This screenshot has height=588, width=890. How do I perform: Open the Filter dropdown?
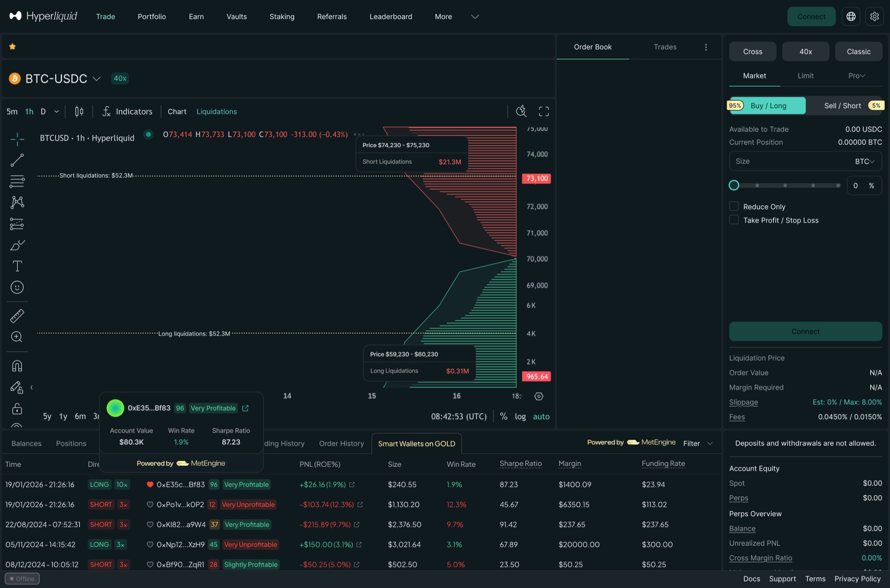click(x=698, y=443)
